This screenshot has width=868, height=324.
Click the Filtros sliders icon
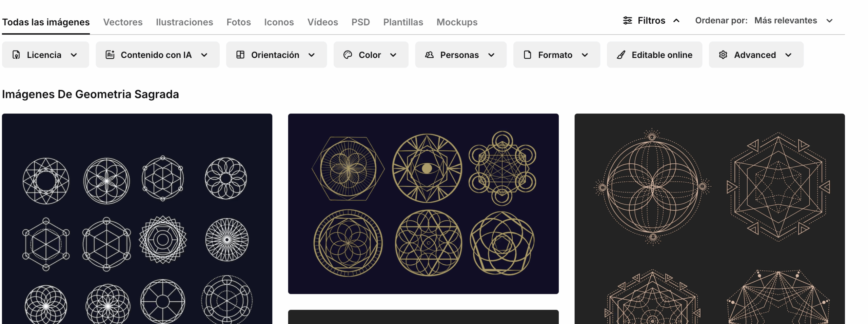tap(627, 21)
